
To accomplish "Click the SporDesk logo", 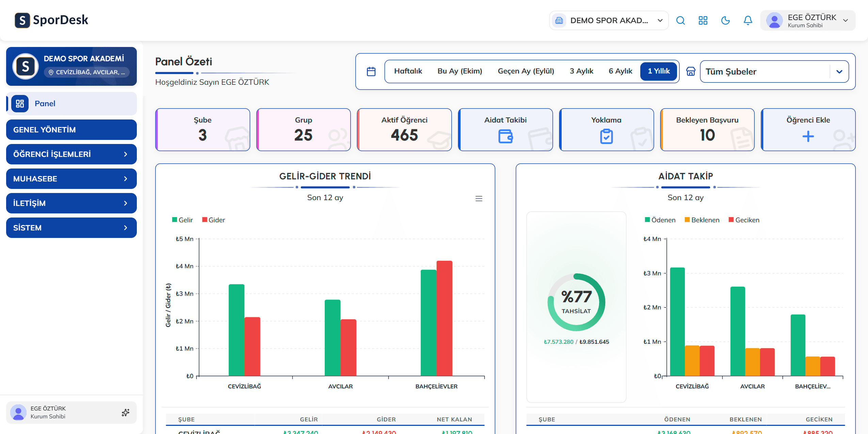I will [51, 20].
